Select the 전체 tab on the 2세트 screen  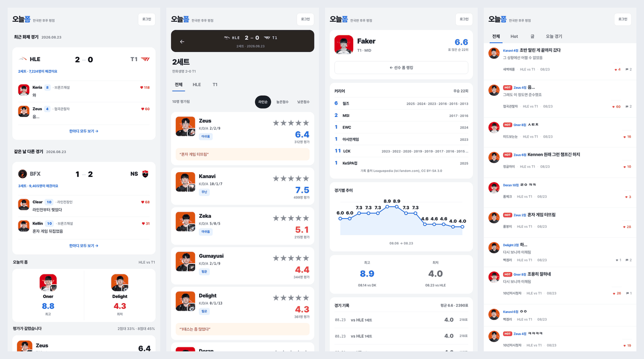[x=178, y=85]
